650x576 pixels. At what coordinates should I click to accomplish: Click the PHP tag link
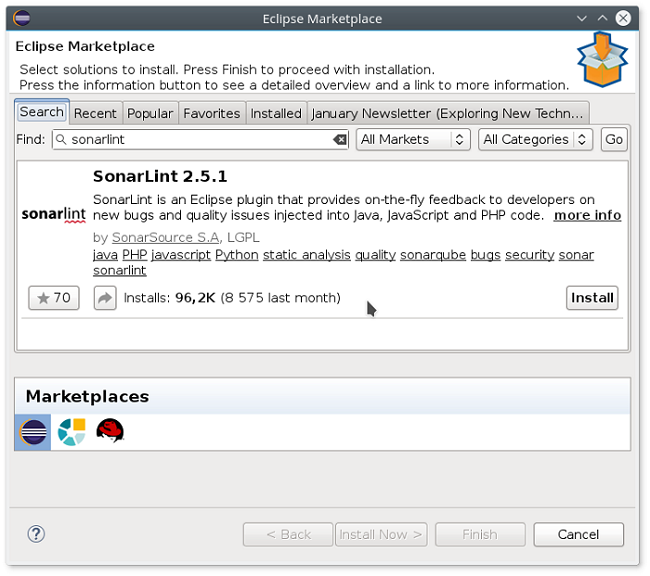135,255
